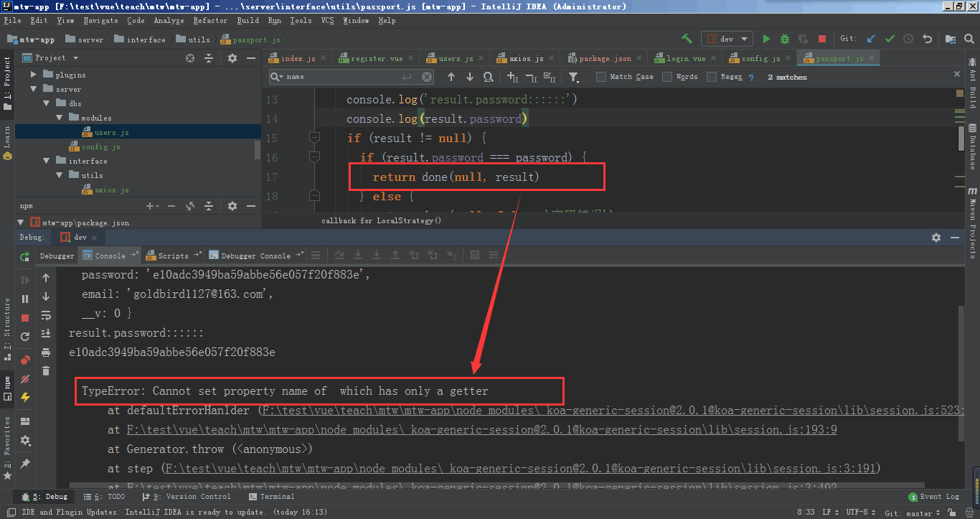Open Project panel gear settings

[232, 58]
